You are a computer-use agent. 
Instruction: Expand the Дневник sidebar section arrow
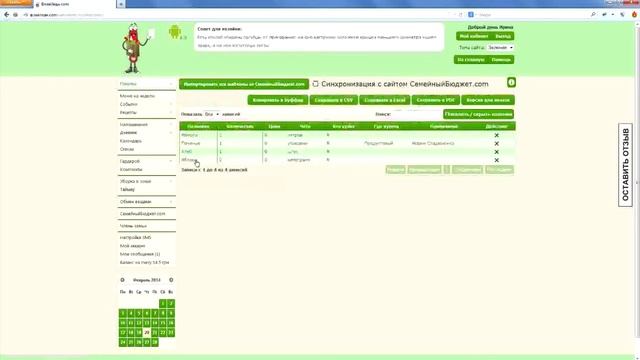pyautogui.click(x=171, y=133)
